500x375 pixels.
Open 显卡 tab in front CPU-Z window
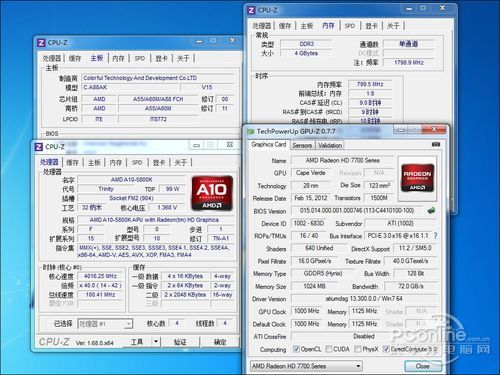pyautogui.click(x=159, y=163)
